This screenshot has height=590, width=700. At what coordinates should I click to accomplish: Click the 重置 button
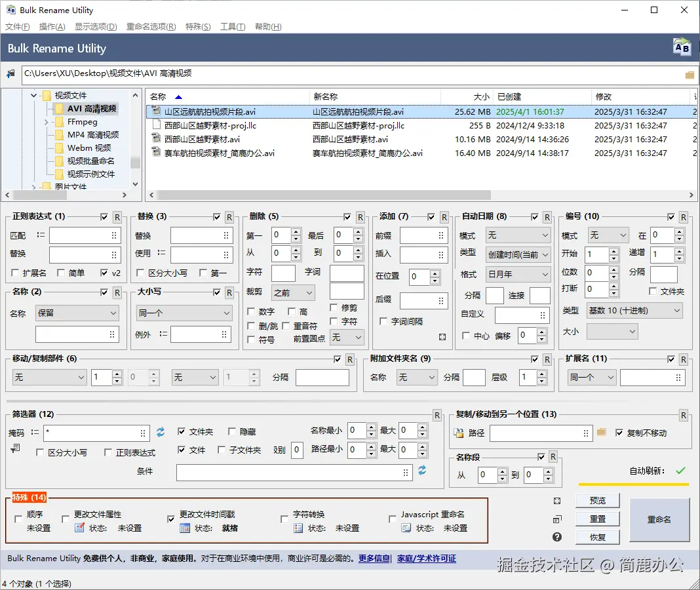click(x=597, y=519)
